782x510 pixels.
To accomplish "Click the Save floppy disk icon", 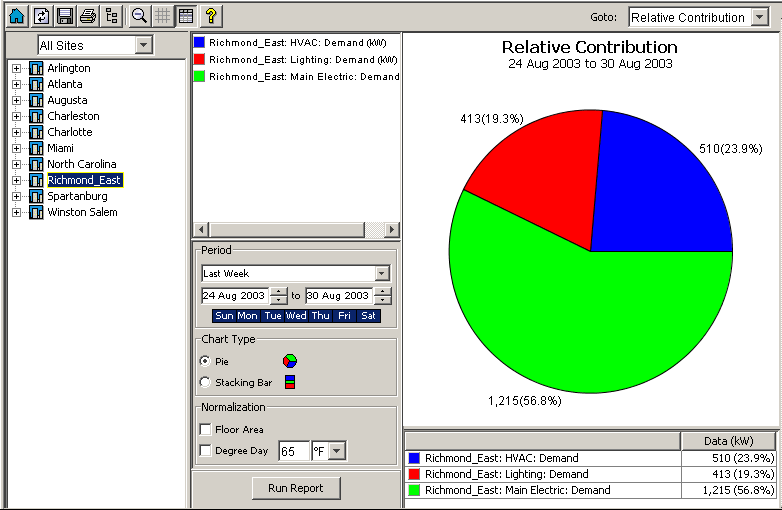I will tap(65, 16).
